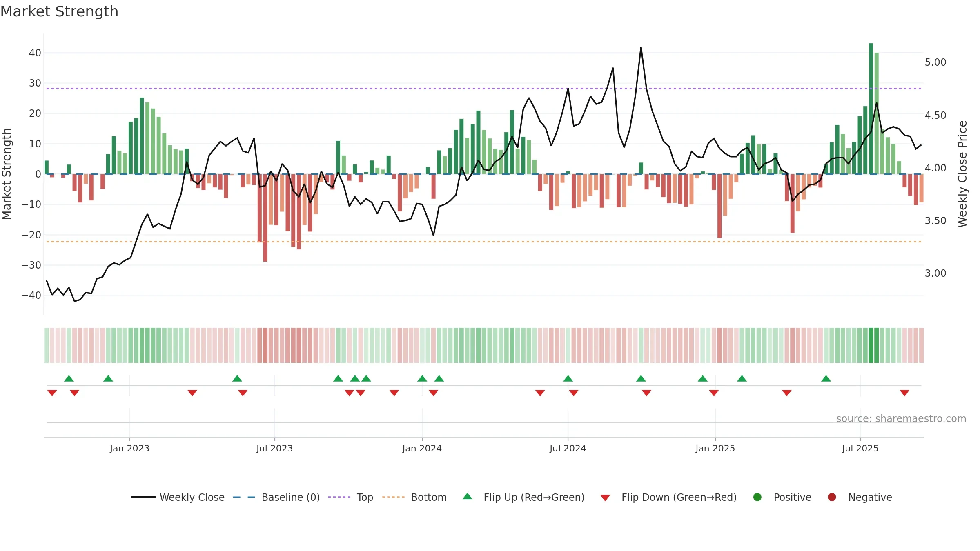Click the −20 tick on the left axis
980x551 pixels.
point(31,235)
